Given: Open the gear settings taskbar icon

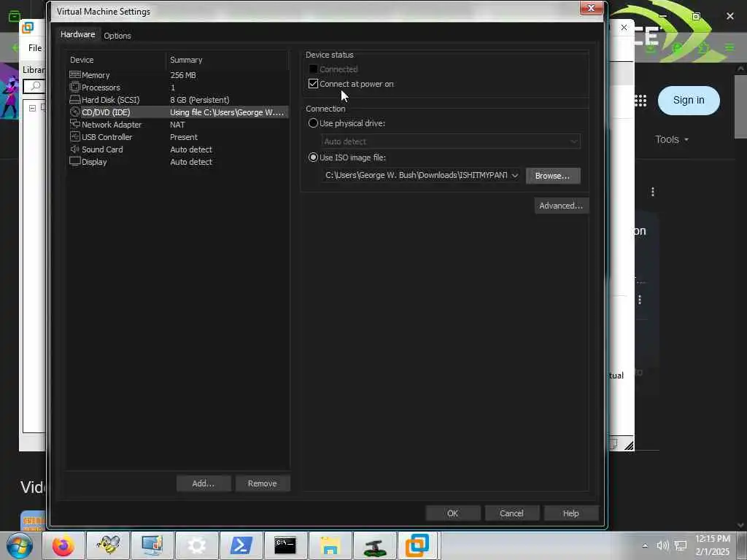Looking at the screenshot, I should 197,545.
